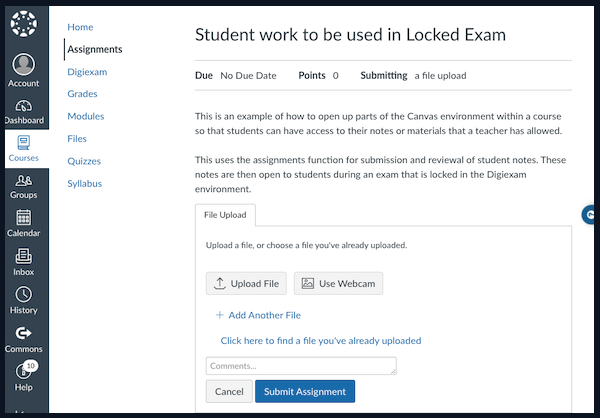The image size is (600, 418).
Task: Click the Upload File button
Action: (246, 283)
